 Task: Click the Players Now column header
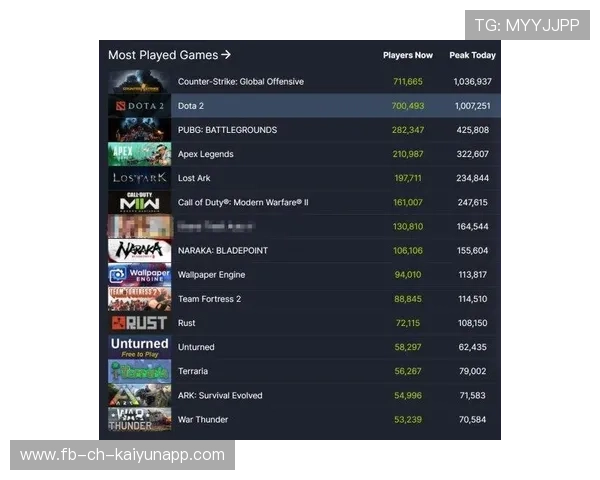[408, 55]
